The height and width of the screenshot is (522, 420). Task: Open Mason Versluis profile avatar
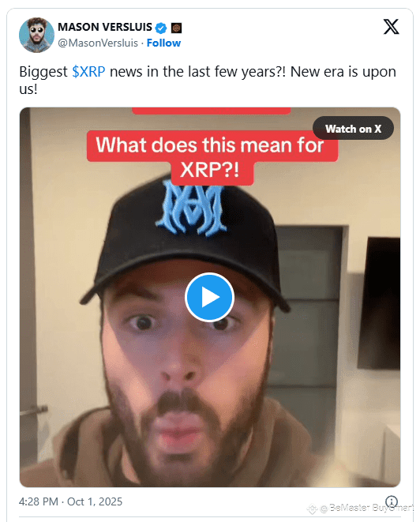point(36,35)
